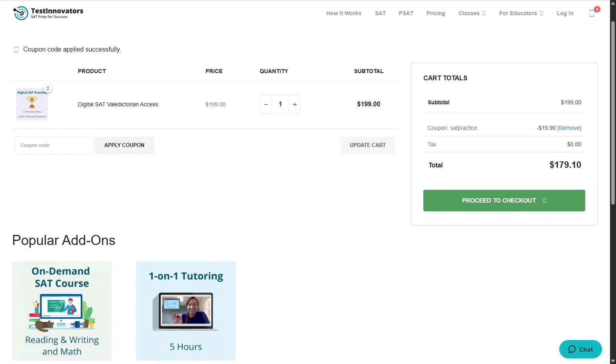616x364 pixels.
Task: Open the Log In page
Action: 565,13
